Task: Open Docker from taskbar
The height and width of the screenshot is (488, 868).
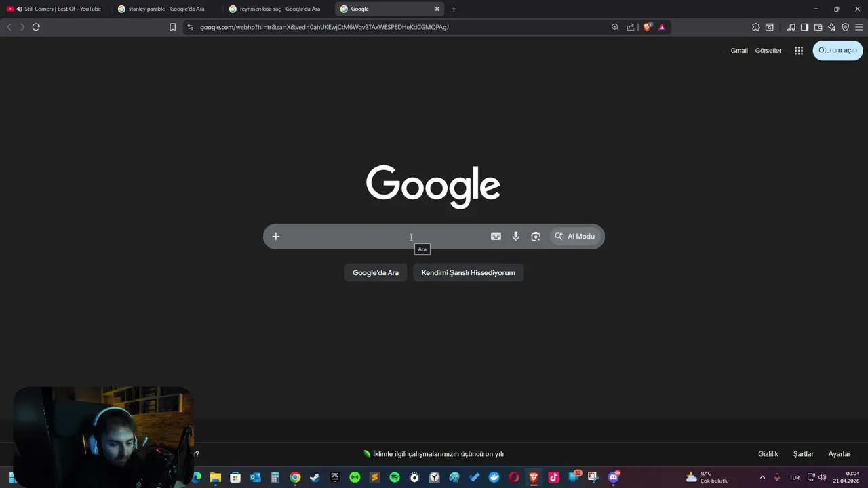Action: [x=494, y=477]
